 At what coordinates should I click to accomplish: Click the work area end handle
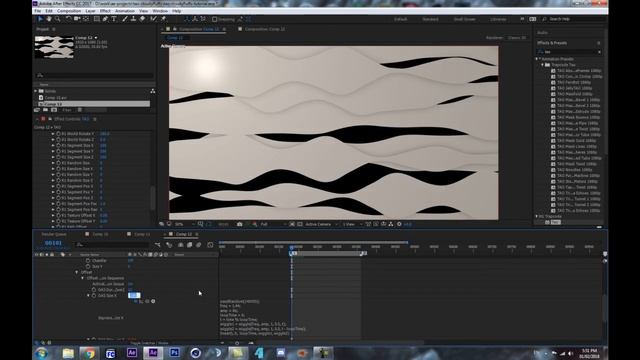pos(363,253)
